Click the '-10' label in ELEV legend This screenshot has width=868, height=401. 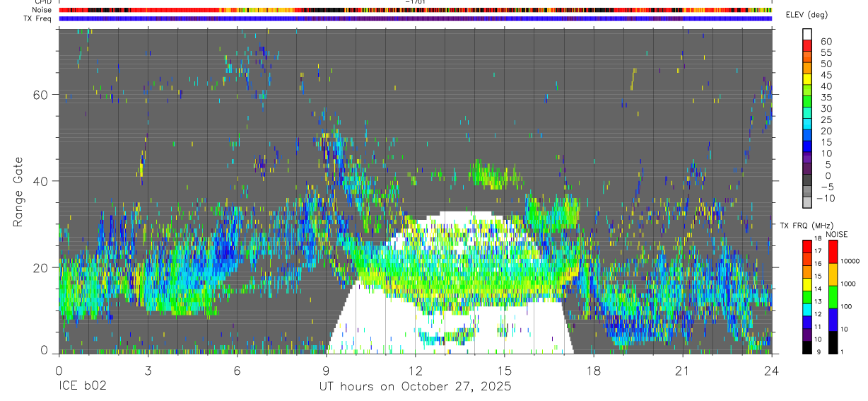point(824,198)
